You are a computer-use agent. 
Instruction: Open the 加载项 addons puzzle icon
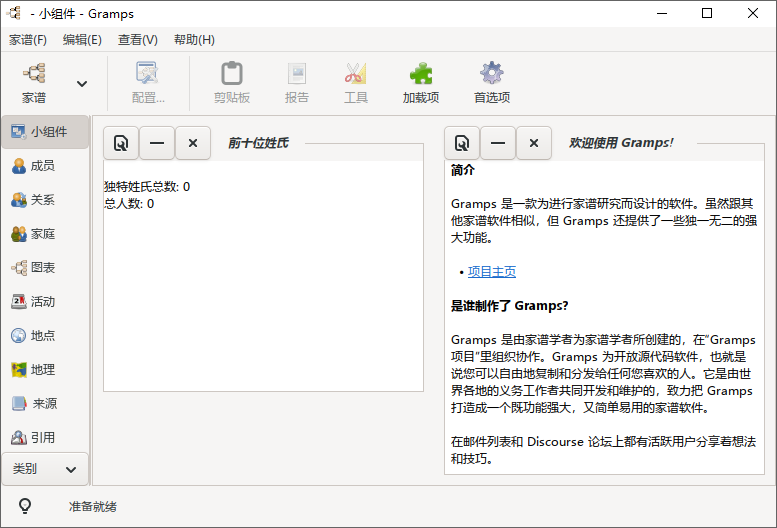click(x=421, y=83)
